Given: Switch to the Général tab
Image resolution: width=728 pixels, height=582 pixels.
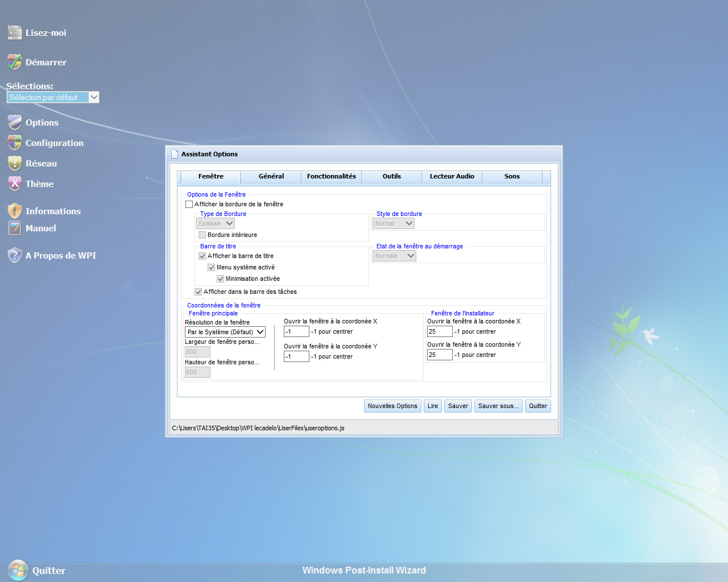Looking at the screenshot, I should pyautogui.click(x=271, y=177).
